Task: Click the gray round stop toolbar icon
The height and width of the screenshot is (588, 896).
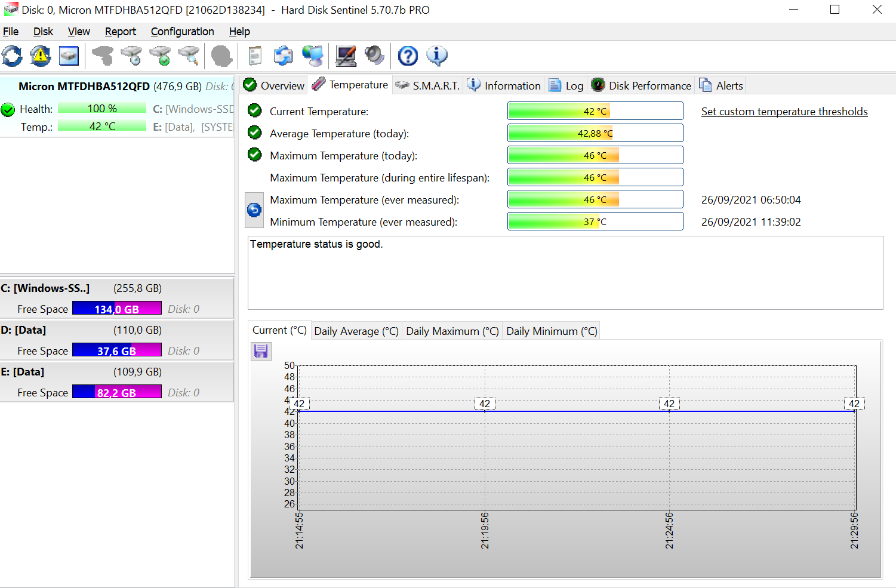Action: pos(221,56)
